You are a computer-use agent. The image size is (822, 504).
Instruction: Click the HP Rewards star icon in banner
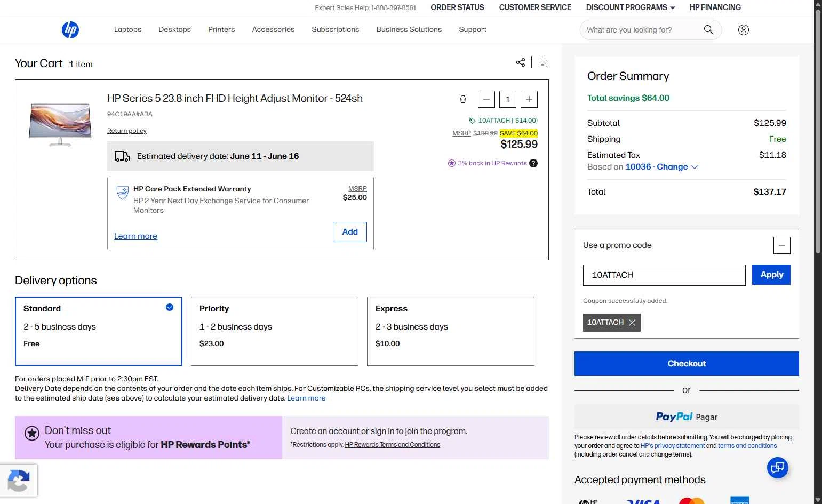(x=32, y=434)
